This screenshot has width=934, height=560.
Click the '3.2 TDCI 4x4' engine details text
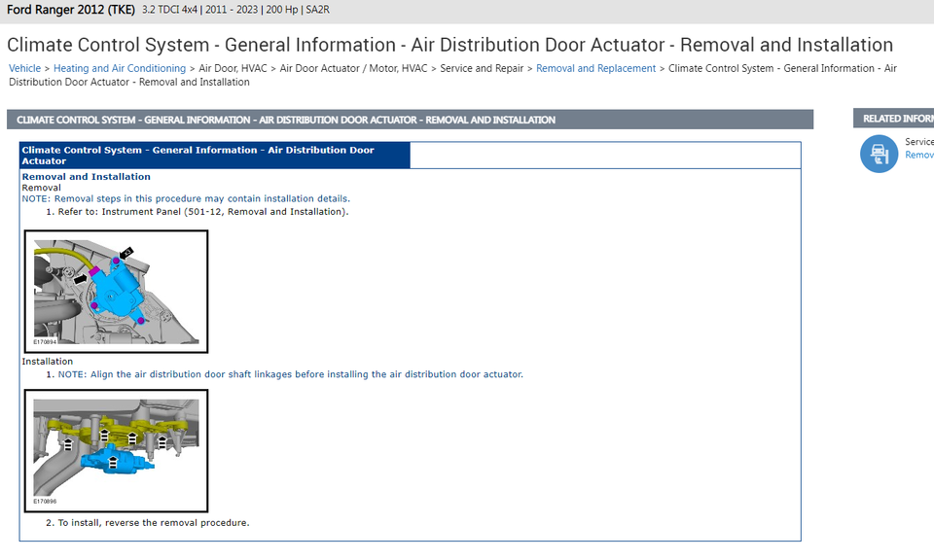[x=169, y=10]
